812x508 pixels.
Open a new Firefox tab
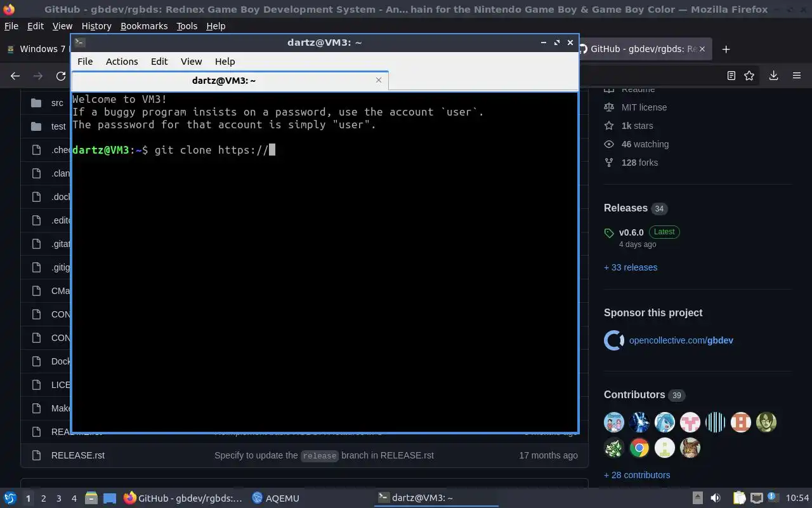pos(726,49)
